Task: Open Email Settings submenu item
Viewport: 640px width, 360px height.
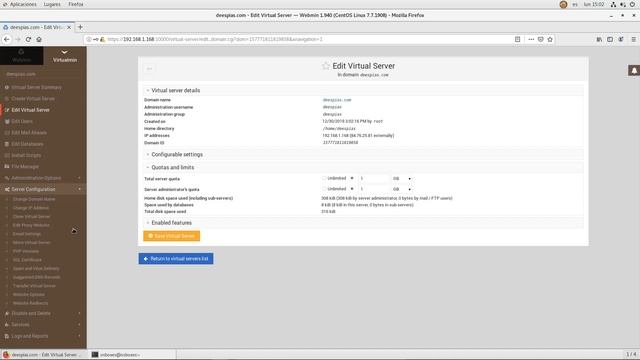Action: pyautogui.click(x=27, y=234)
